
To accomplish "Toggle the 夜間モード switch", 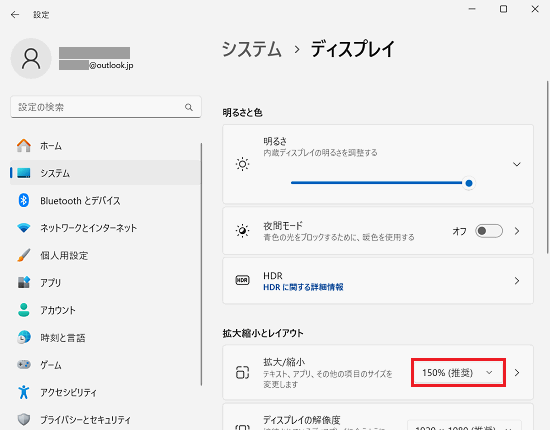I will pos(489,231).
